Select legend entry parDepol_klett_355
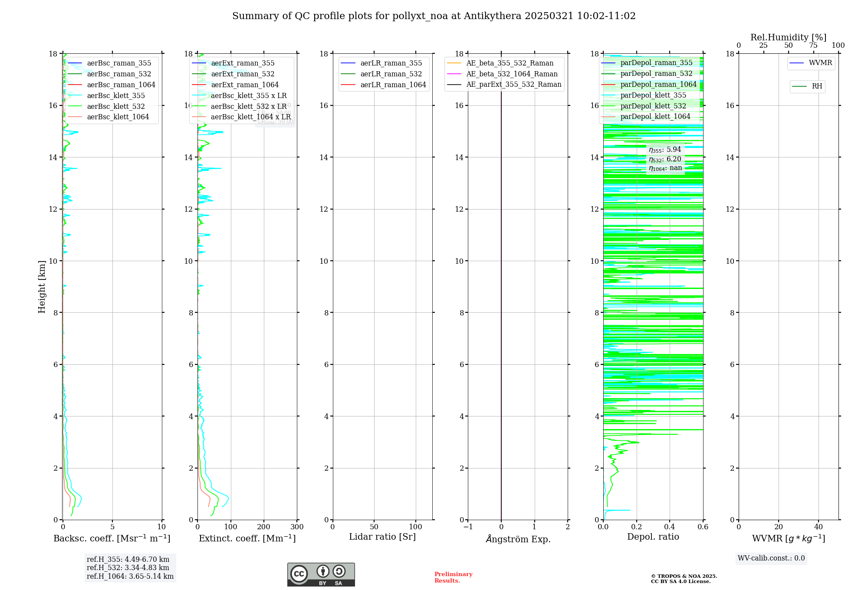The width and height of the screenshot is (868, 590). [x=644, y=95]
